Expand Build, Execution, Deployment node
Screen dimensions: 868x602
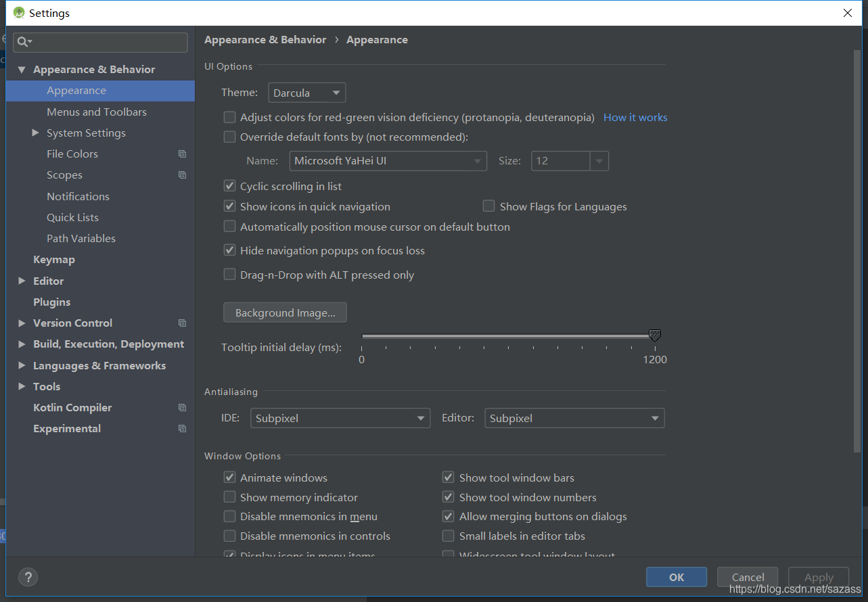22,344
